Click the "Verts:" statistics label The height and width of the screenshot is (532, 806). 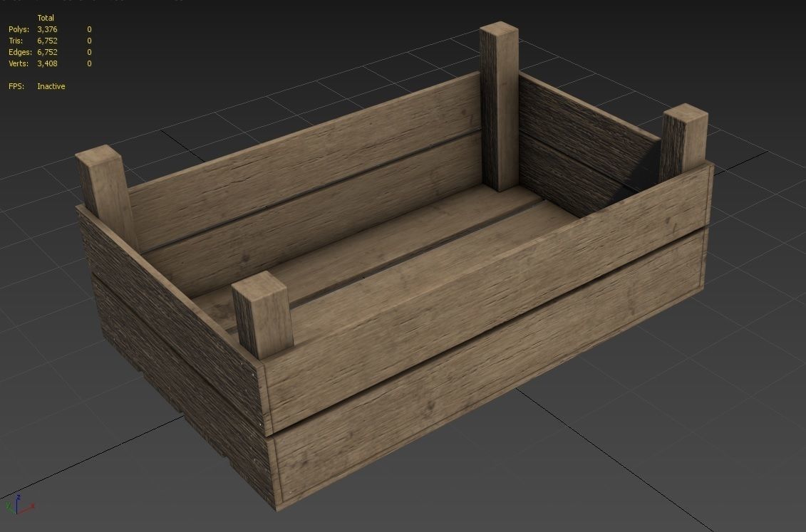click(19, 63)
